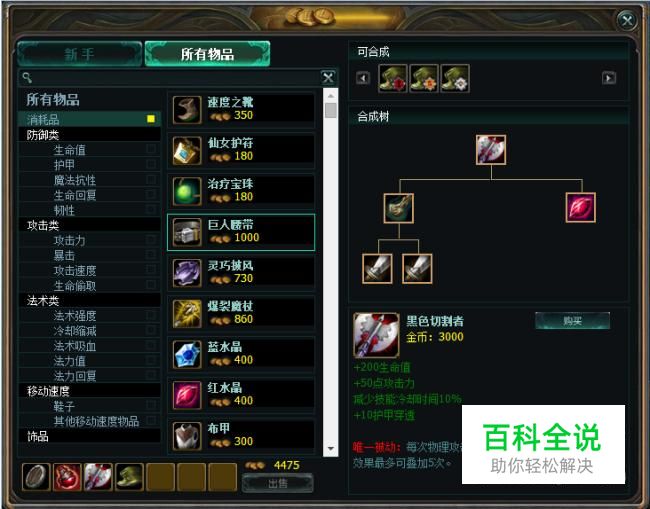Click the 爆裂魔杖 wand icon
Screen dimensions: 650x509
(x=187, y=314)
